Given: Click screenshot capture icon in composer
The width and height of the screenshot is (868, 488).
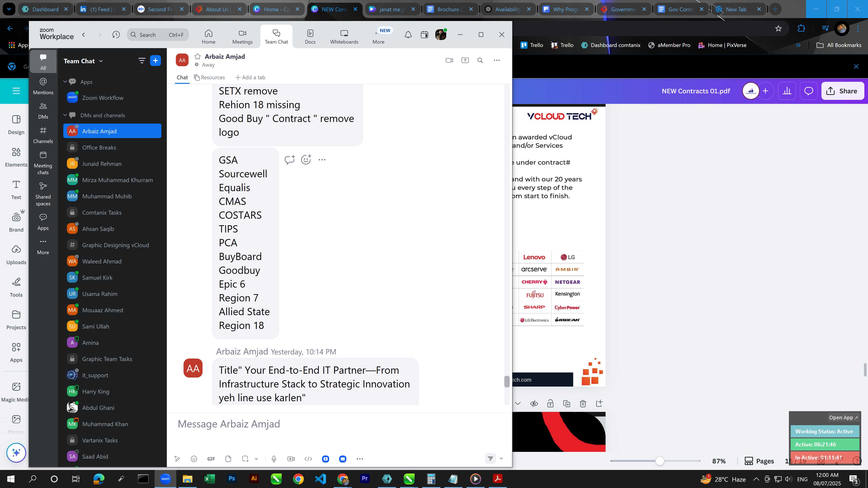Looking at the screenshot, I should tap(245, 459).
